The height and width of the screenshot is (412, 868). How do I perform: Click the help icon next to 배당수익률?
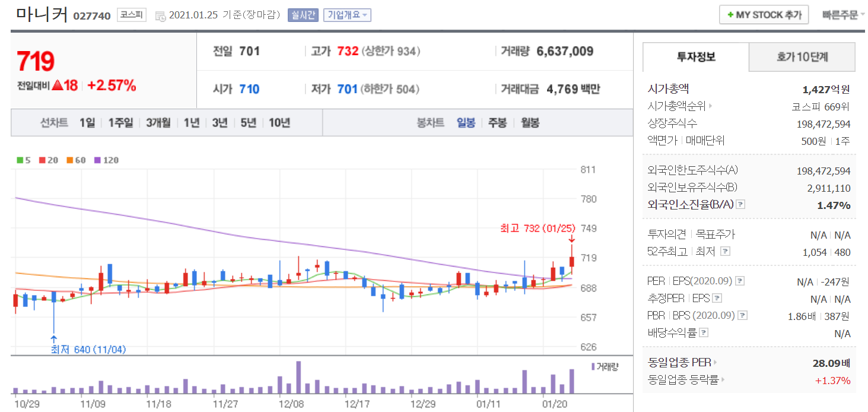click(704, 332)
